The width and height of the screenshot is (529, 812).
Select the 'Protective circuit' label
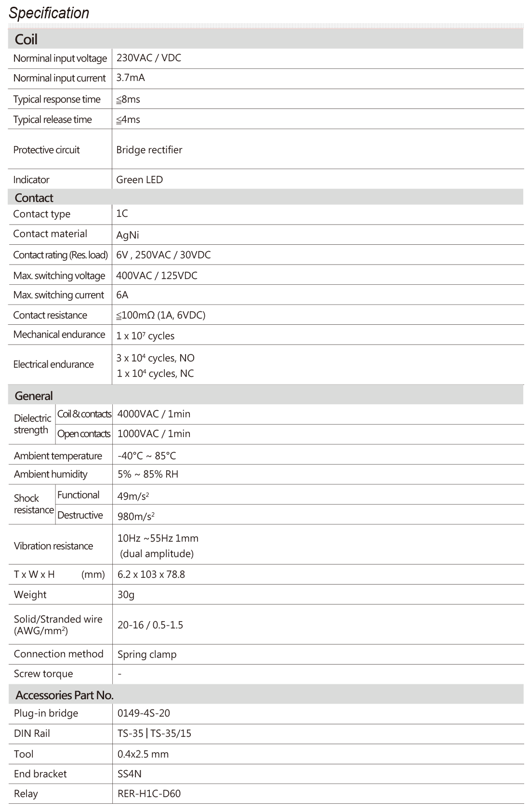[x=46, y=150]
